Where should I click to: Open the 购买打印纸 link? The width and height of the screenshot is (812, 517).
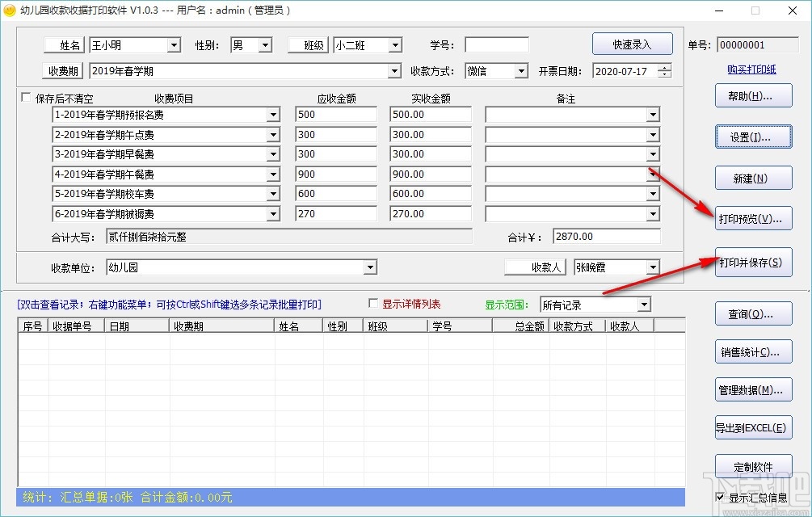(751, 68)
